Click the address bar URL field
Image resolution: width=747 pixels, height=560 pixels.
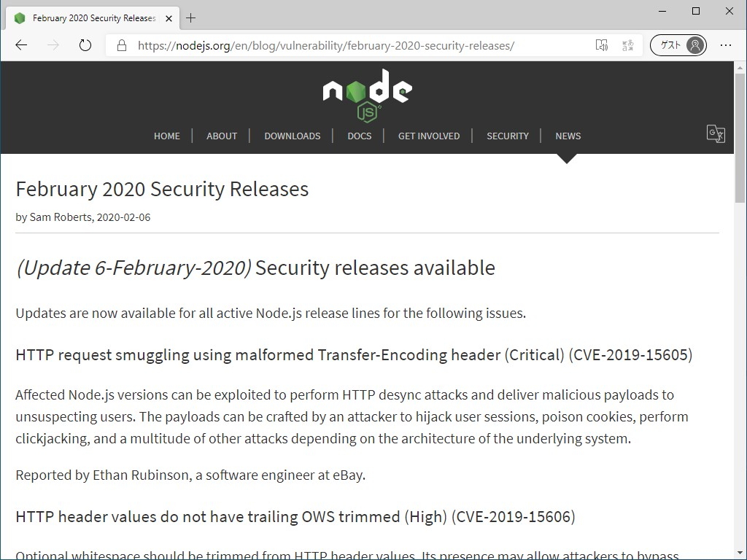350,45
